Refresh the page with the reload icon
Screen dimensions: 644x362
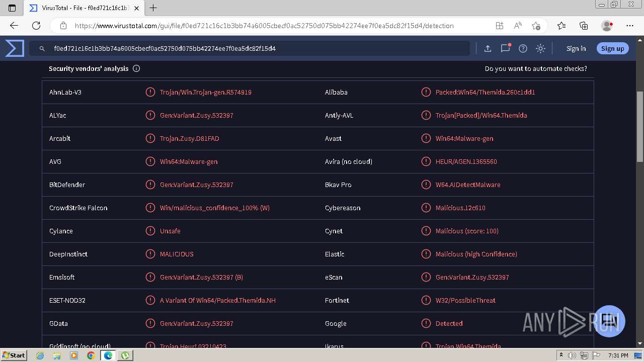coord(36,26)
